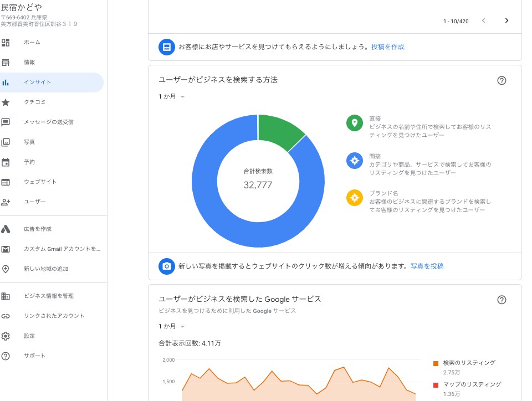532x401 pixels.
Task: Click the linked accounts chain icon
Action: 6,316
